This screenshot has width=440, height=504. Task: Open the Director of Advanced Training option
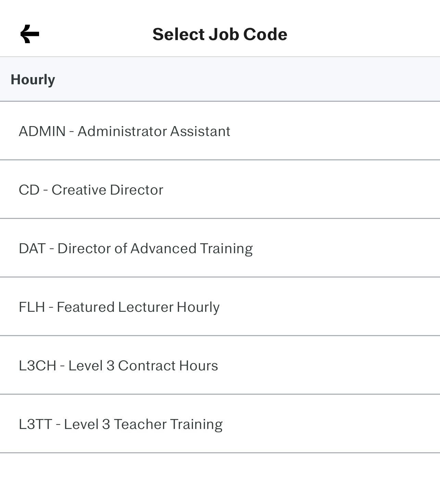point(220,248)
